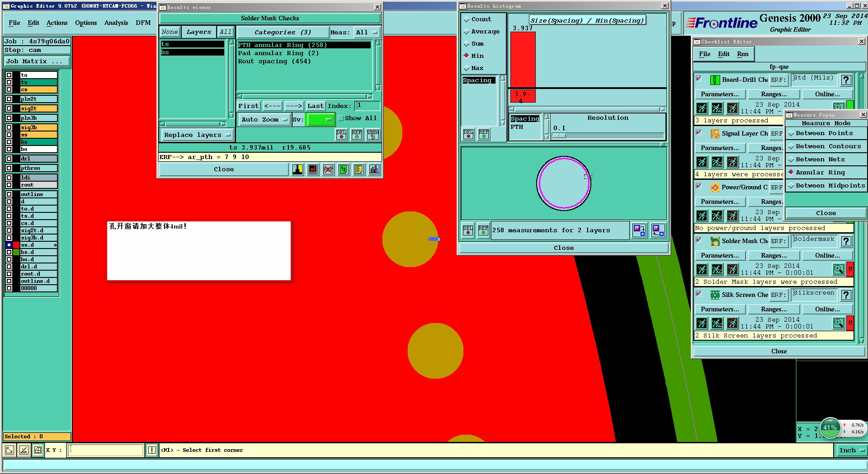Open Auto Zoom dropdown in Results viewer

click(264, 120)
